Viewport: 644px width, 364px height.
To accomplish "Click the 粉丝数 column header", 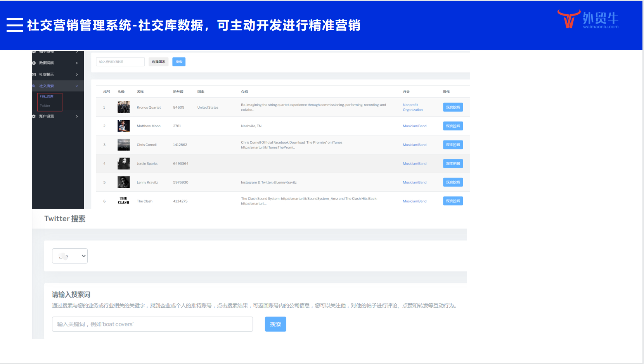I will click(178, 92).
